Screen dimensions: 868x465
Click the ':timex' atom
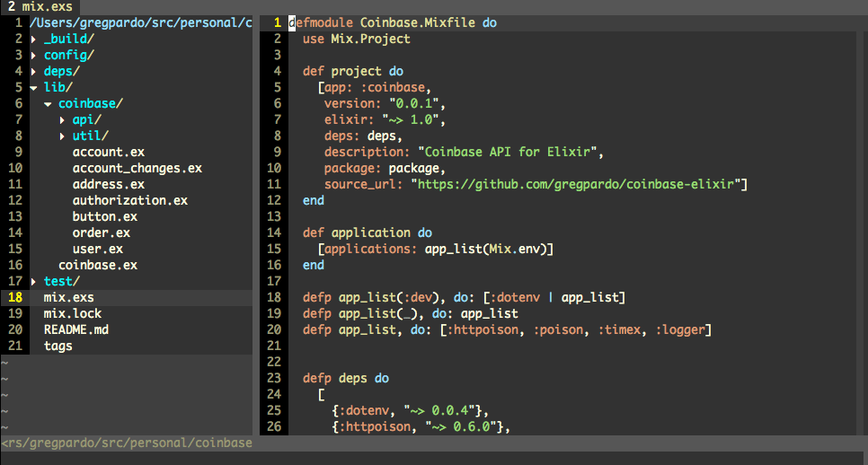point(619,330)
